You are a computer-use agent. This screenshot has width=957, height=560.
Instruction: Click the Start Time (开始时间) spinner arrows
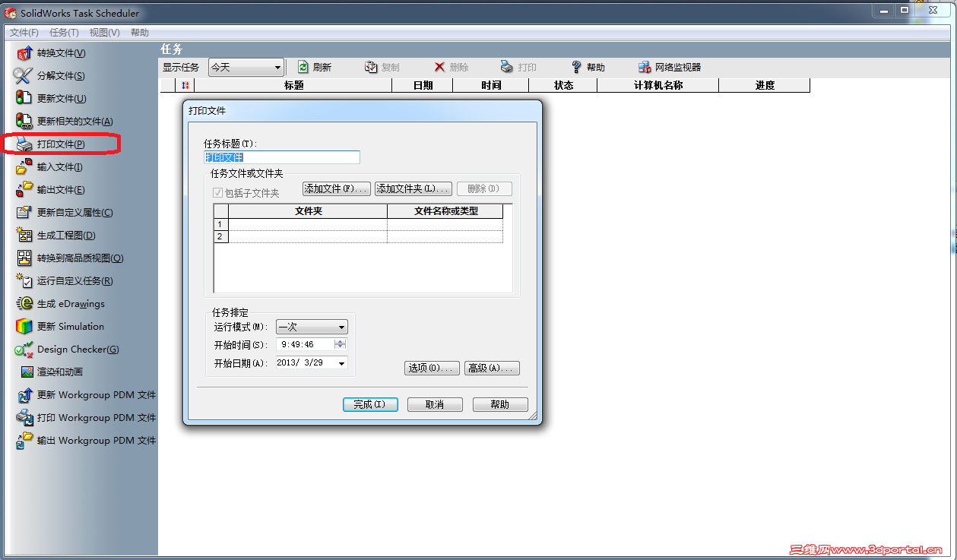[x=340, y=344]
